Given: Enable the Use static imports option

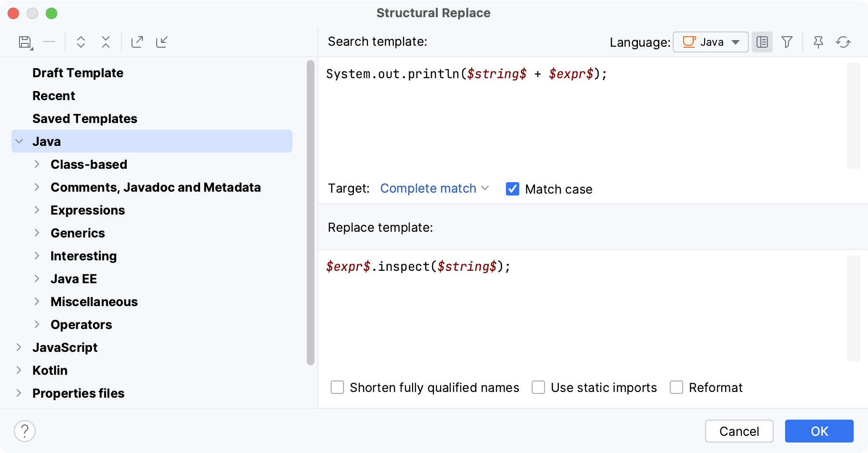Looking at the screenshot, I should 538,388.
